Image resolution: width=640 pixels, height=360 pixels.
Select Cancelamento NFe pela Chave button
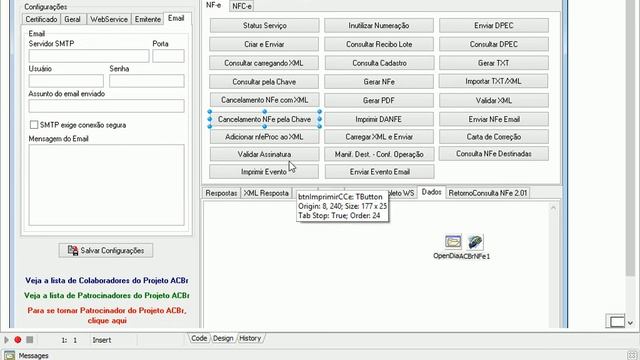pos(264,119)
